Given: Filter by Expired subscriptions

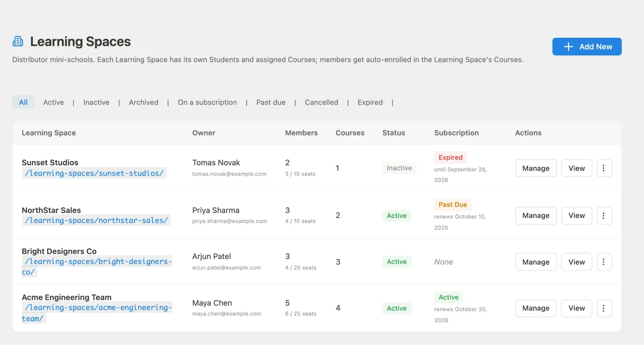Looking at the screenshot, I should point(370,102).
